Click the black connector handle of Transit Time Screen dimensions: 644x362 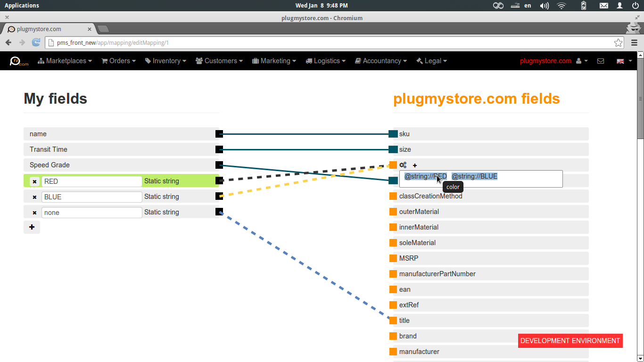(x=219, y=149)
